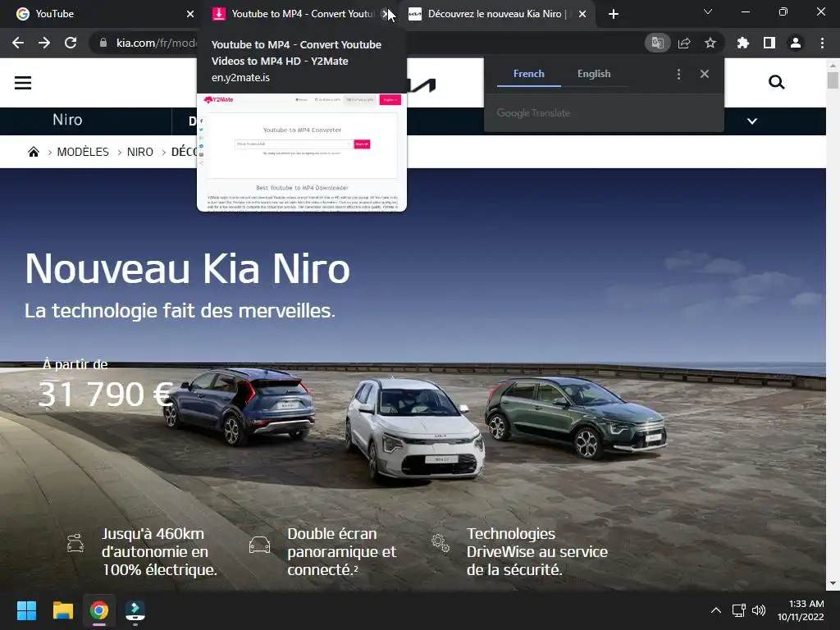Click the Nouveau Kia Niro heading
Image resolution: width=840 pixels, height=630 pixels.
pos(187,268)
